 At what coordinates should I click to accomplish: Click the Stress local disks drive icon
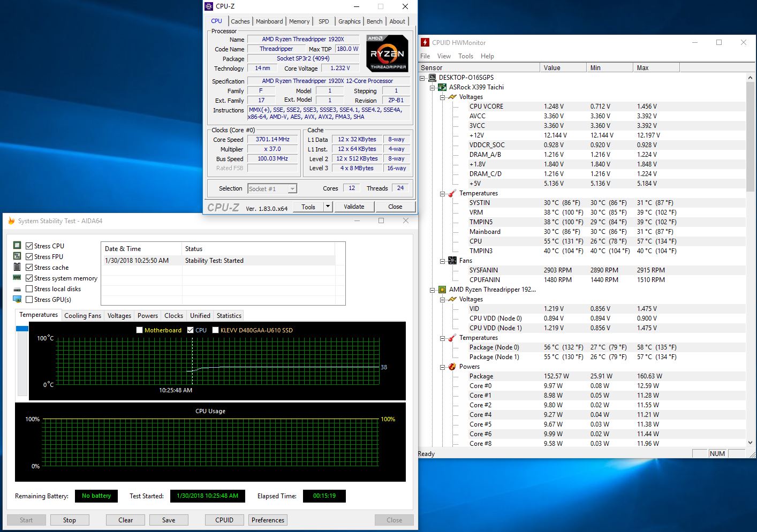tap(17, 289)
